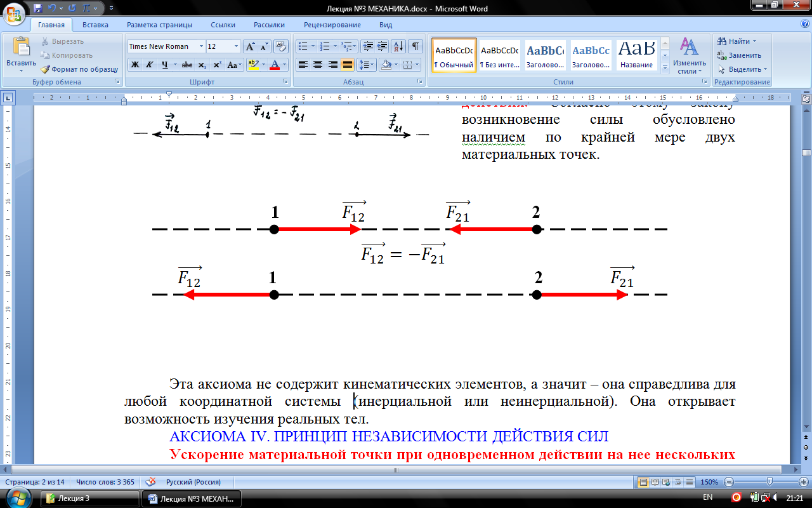The width and height of the screenshot is (812, 508).
Task: Decrease font size with Shrink Font
Action: point(265,46)
